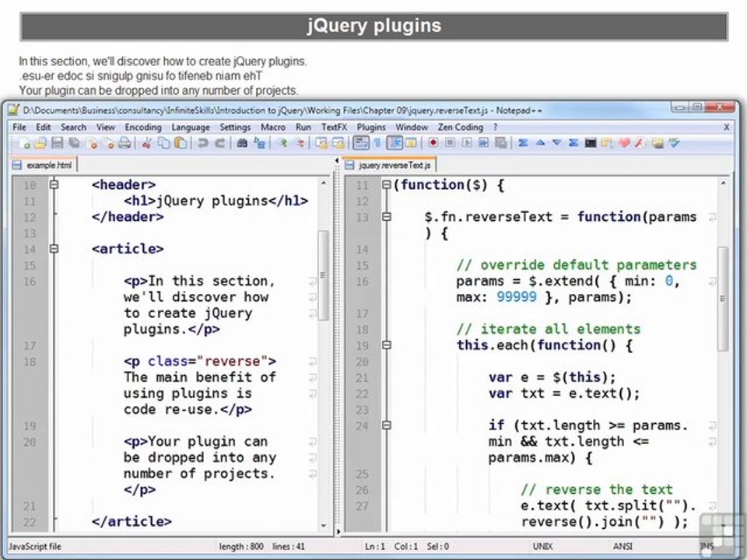Screen dimensions: 747x560
Task: Click the left pane vertical scrollbar thumb
Action: point(324,275)
